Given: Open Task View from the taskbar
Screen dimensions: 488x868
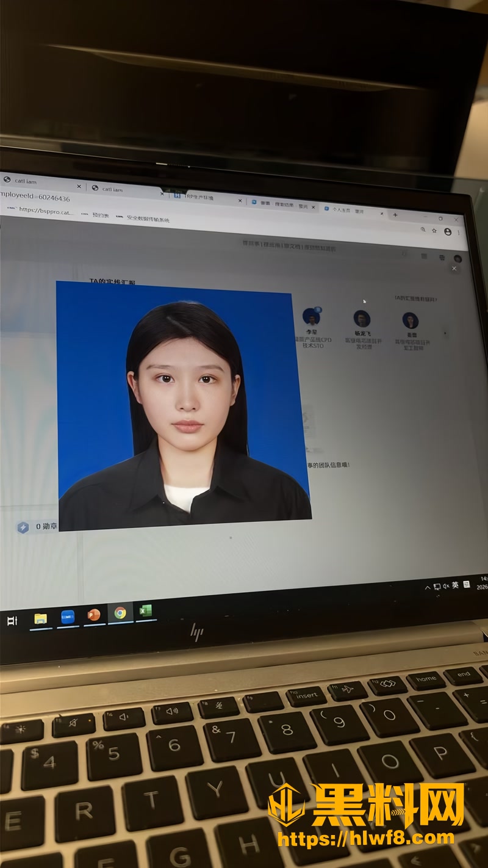Looking at the screenshot, I should pos(12,620).
